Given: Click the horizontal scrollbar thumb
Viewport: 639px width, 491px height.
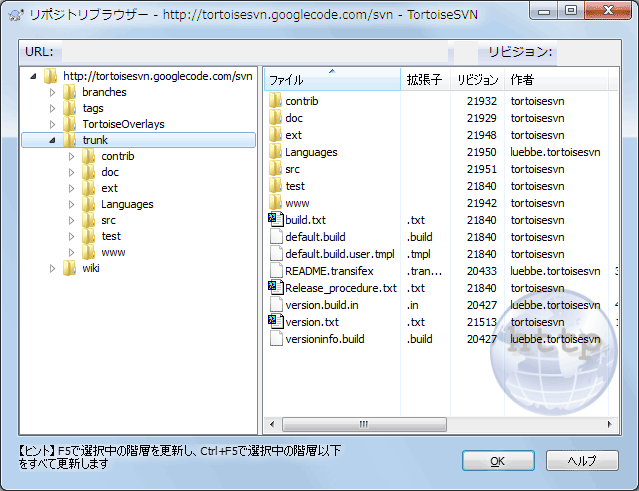Looking at the screenshot, I should [364, 424].
